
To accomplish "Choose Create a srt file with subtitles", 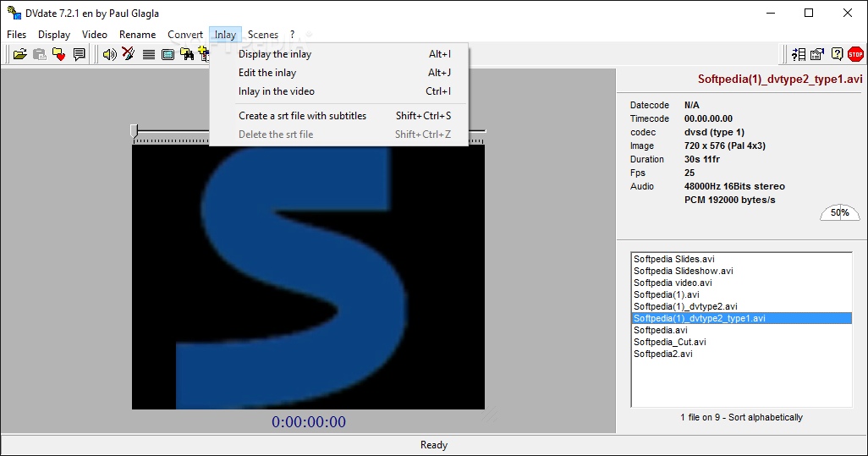I will [x=338, y=116].
